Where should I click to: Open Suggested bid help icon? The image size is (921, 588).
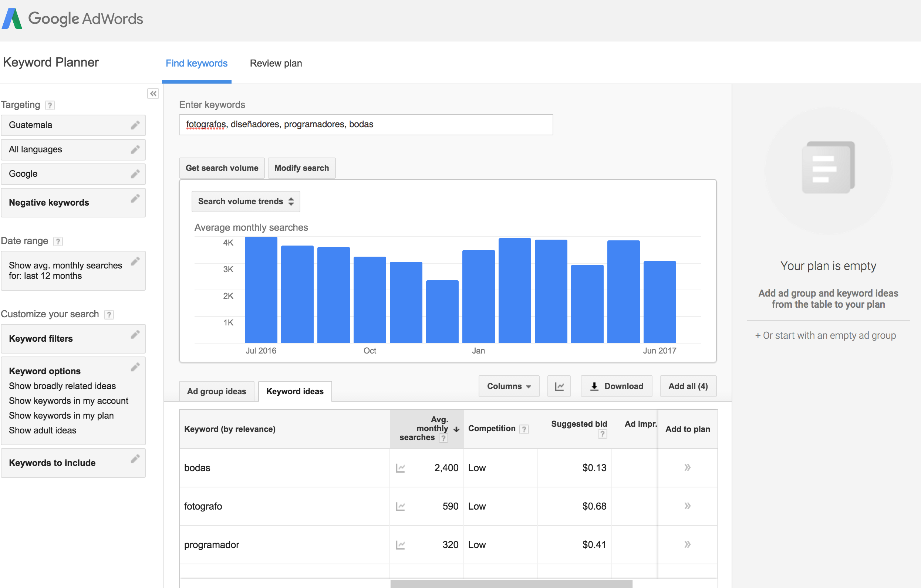pos(602,433)
